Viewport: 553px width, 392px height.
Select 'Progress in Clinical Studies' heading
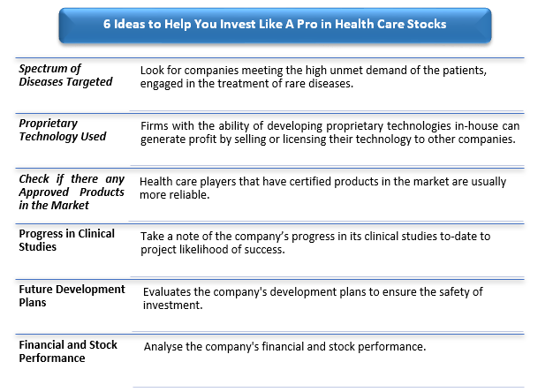click(66, 240)
